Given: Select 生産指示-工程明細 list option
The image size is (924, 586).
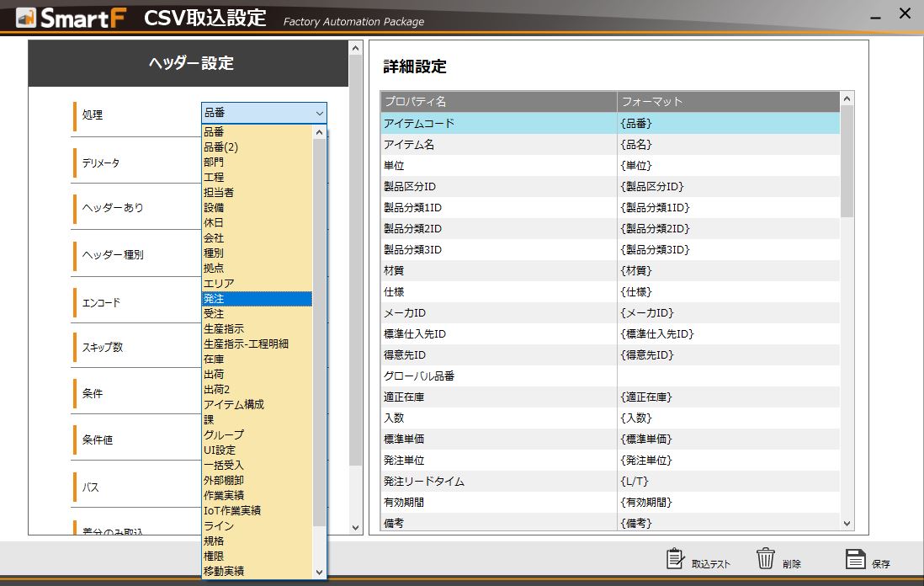Looking at the screenshot, I should click(x=257, y=344).
